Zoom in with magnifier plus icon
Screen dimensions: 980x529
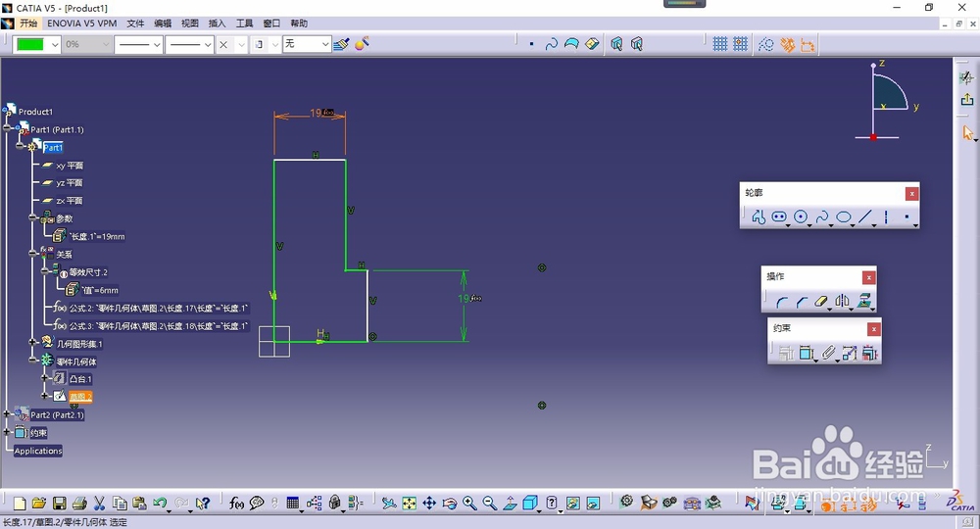click(469, 503)
